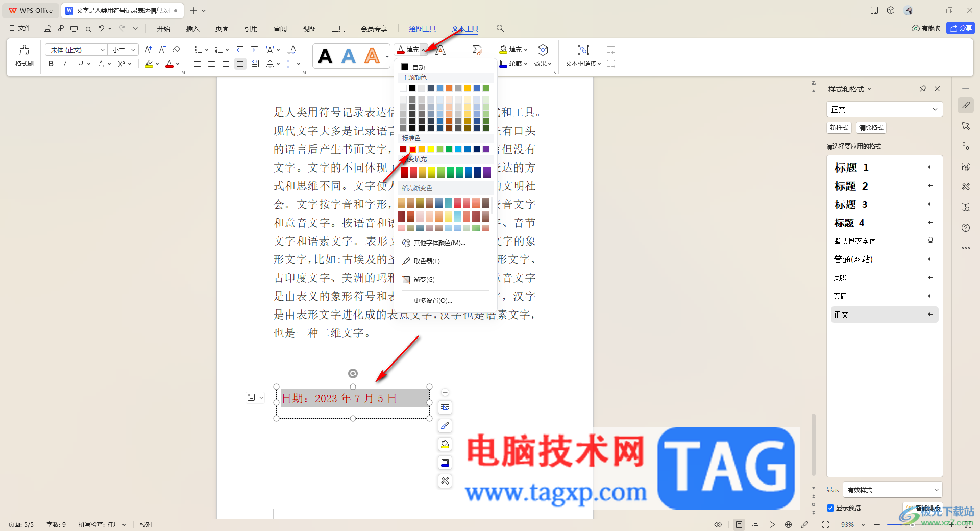Open Print Preview icon
This screenshot has width=980, height=531.
[x=87, y=28]
